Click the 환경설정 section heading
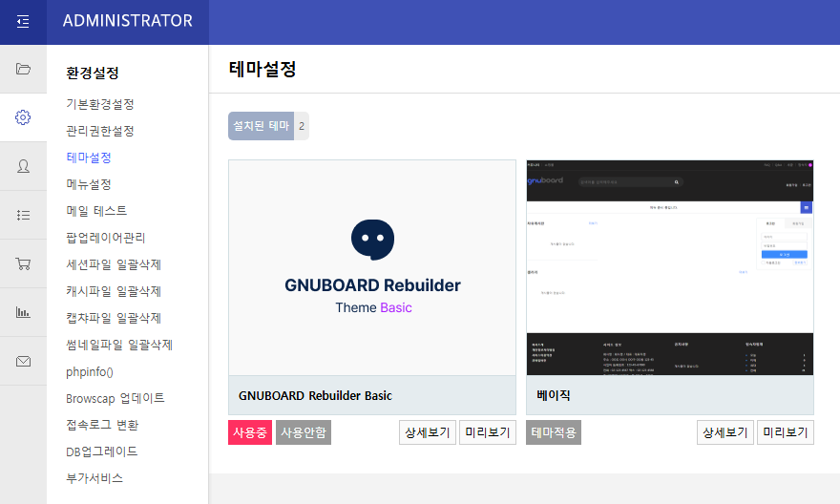Screen dimensions: 840x504 pyautogui.click(x=93, y=73)
